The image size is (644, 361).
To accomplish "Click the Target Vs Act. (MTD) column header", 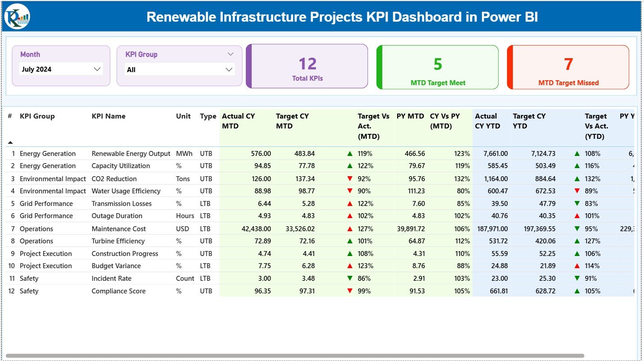I will pyautogui.click(x=373, y=126).
